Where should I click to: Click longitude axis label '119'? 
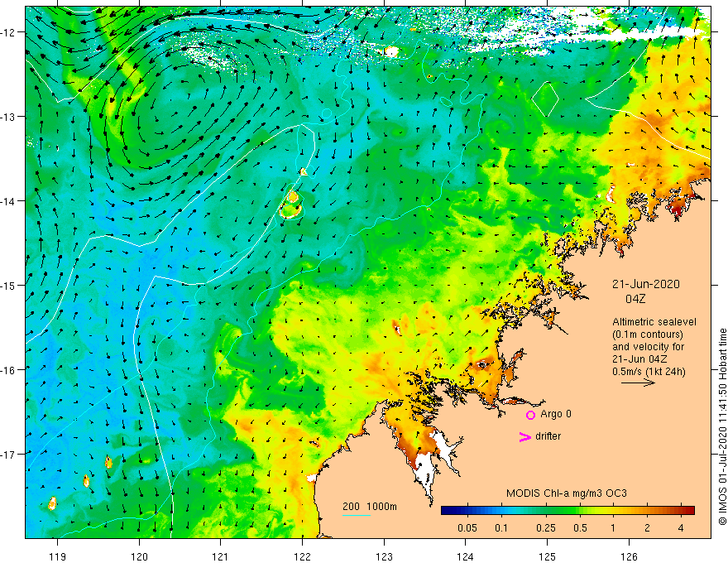click(57, 556)
